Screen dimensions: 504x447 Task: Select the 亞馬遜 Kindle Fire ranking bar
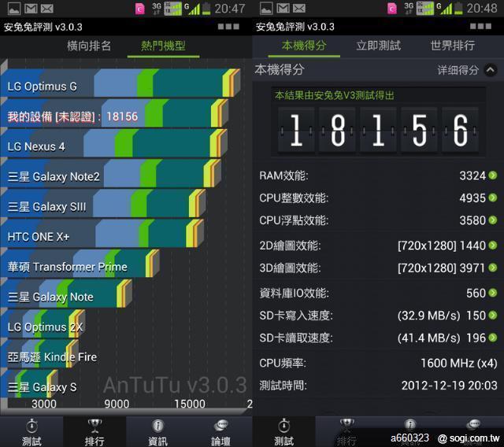[x=39, y=353]
